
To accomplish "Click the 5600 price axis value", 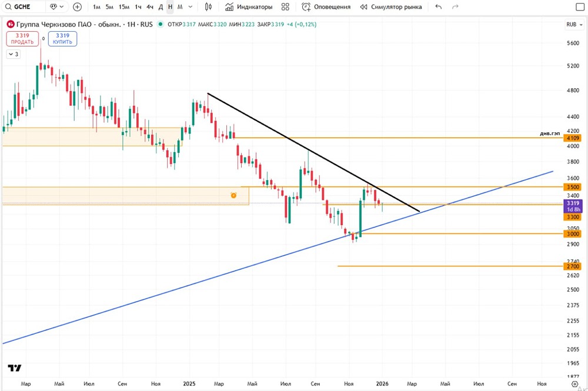I will pyautogui.click(x=573, y=43).
